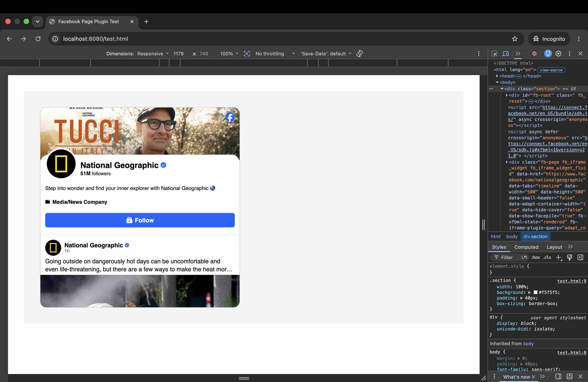Open the National Geographic page title link
The image size is (588, 382).
(x=119, y=165)
